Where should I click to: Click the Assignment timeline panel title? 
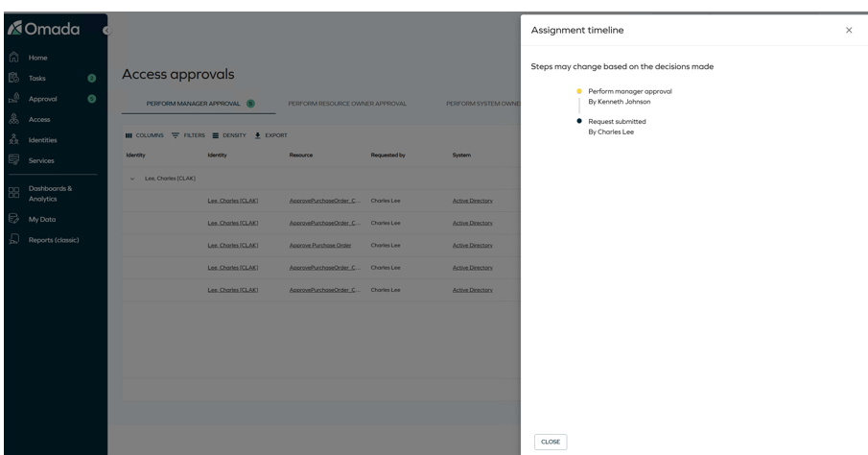576,30
